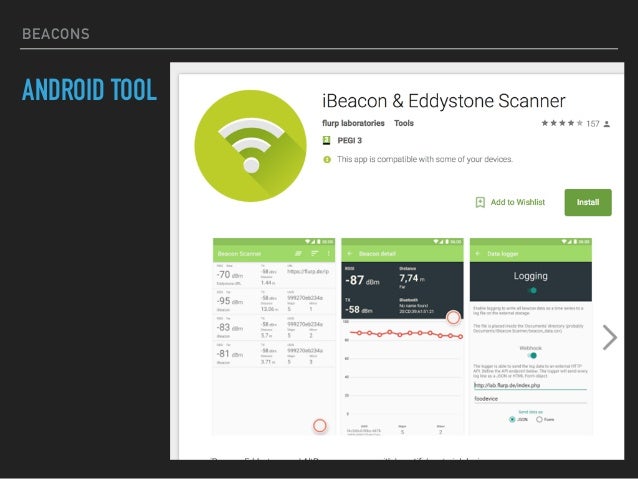Click the 157 ratings count
The image size is (638, 479).
(593, 124)
